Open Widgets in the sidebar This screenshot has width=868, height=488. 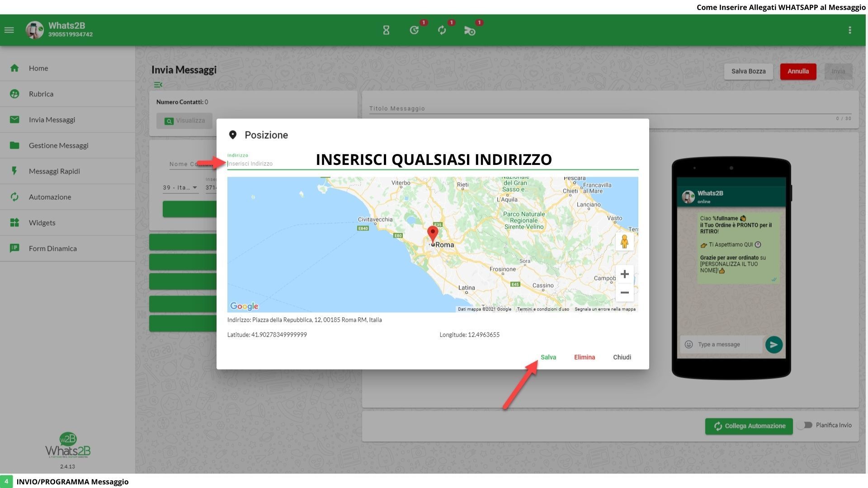(x=68, y=223)
